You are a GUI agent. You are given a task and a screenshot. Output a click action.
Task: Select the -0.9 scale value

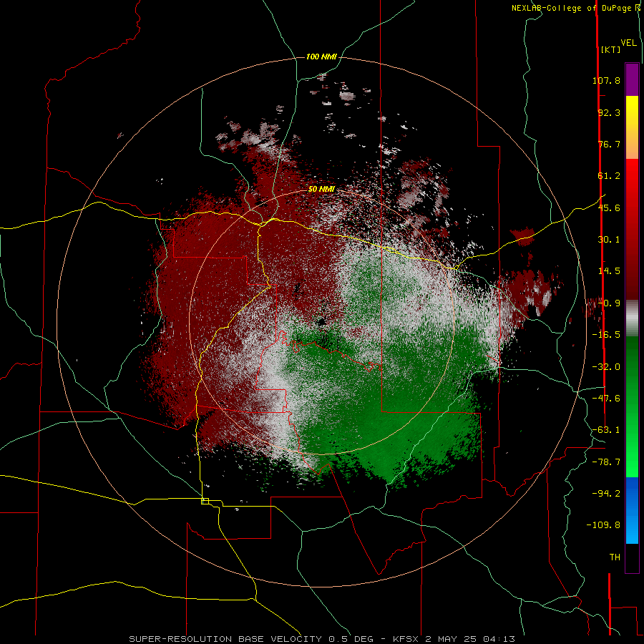click(x=609, y=303)
